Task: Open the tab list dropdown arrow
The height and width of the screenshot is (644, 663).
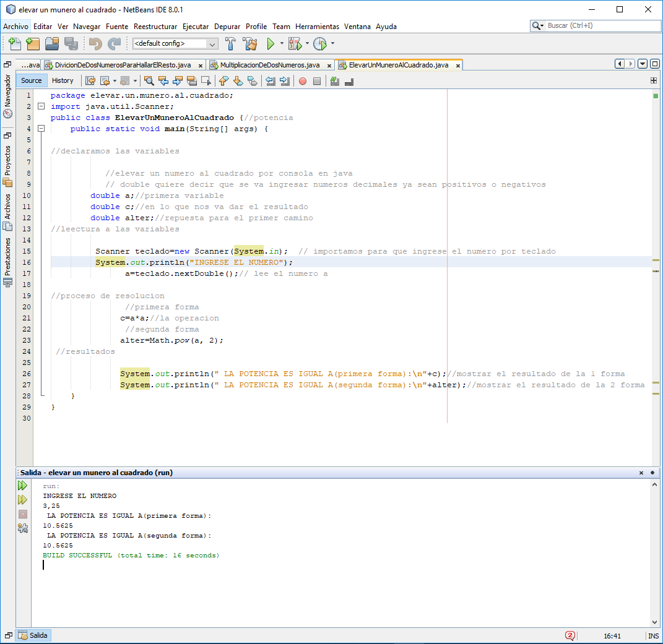Action: pos(643,64)
